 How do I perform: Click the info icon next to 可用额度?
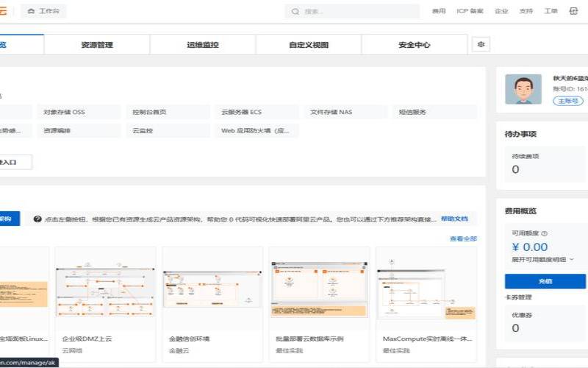[x=545, y=233]
